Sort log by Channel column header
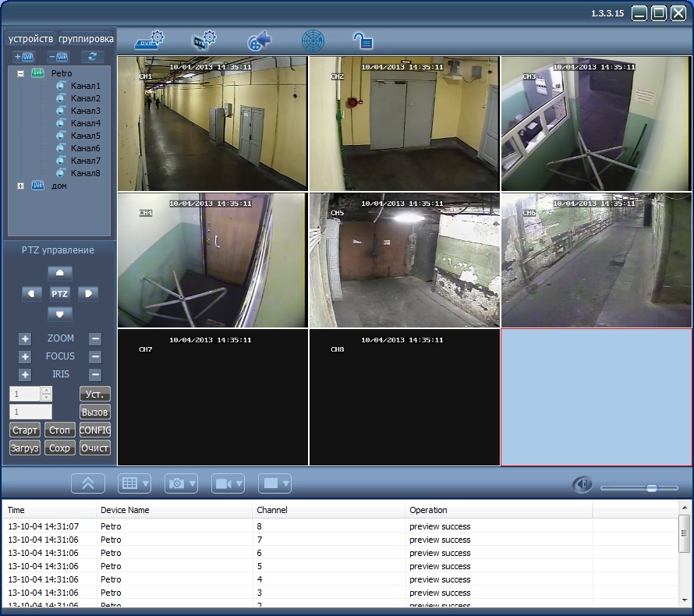 click(328, 510)
